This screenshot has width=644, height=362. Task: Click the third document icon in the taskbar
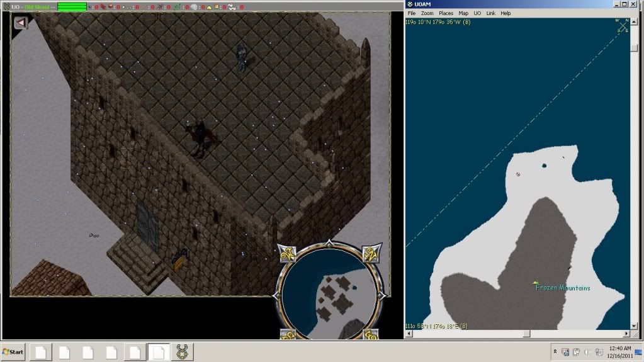pyautogui.click(x=88, y=352)
